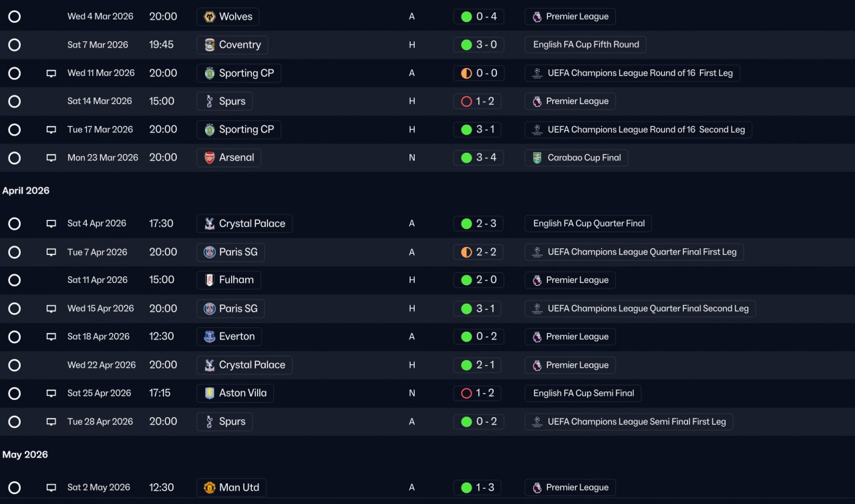Open the 3 - 4 Arsenal final result
This screenshot has width=855, height=504.
point(478,158)
